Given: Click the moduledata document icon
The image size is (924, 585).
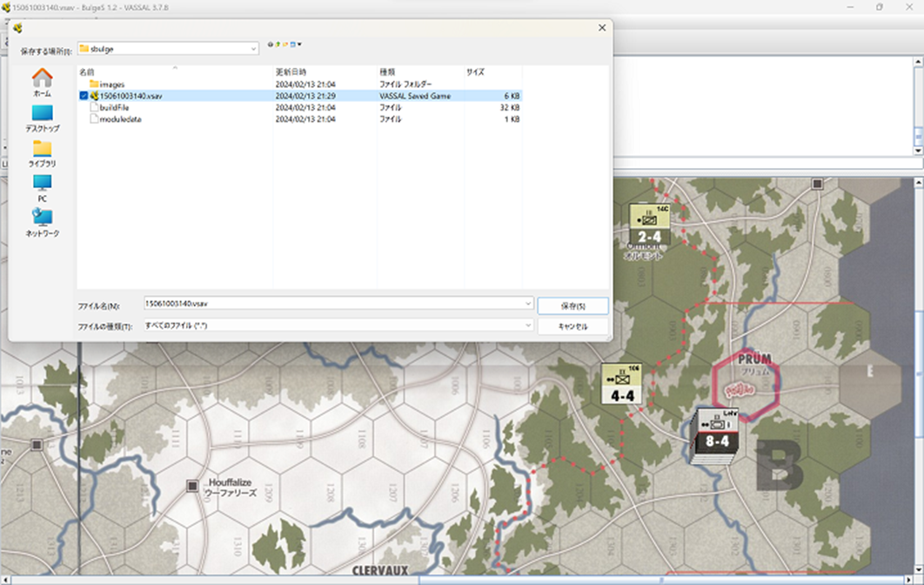Looking at the screenshot, I should point(94,119).
